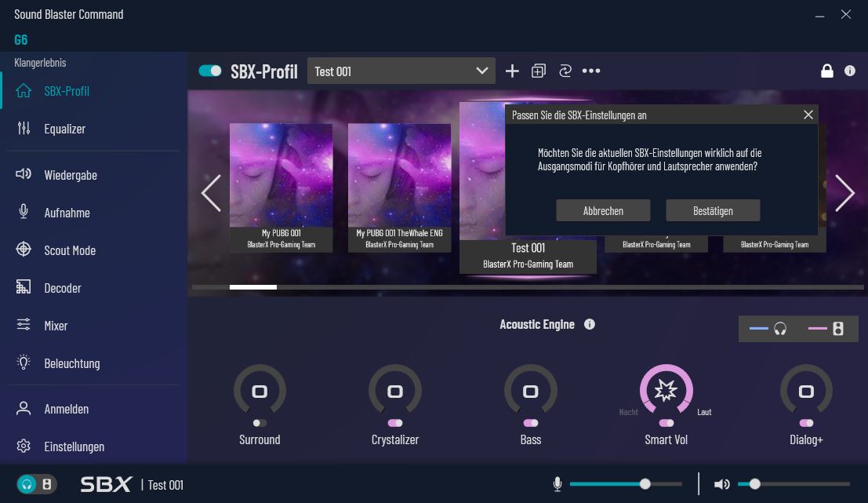Screen dimensions: 868x503
Task: Select Nacht mode for Smart Vol
Action: [628, 412]
